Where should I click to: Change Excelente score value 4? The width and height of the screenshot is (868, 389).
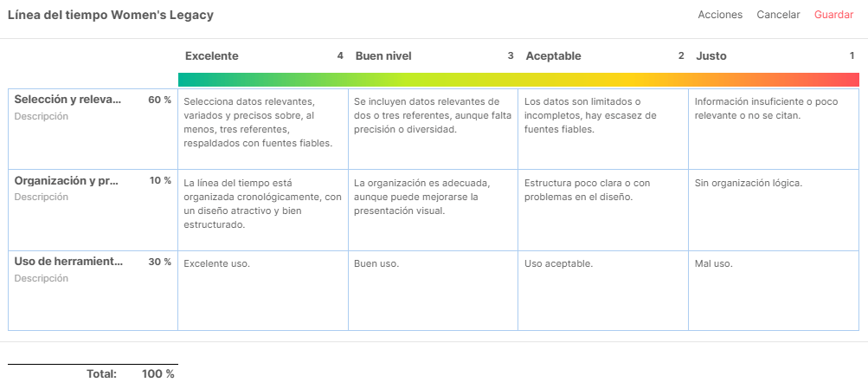coord(340,55)
